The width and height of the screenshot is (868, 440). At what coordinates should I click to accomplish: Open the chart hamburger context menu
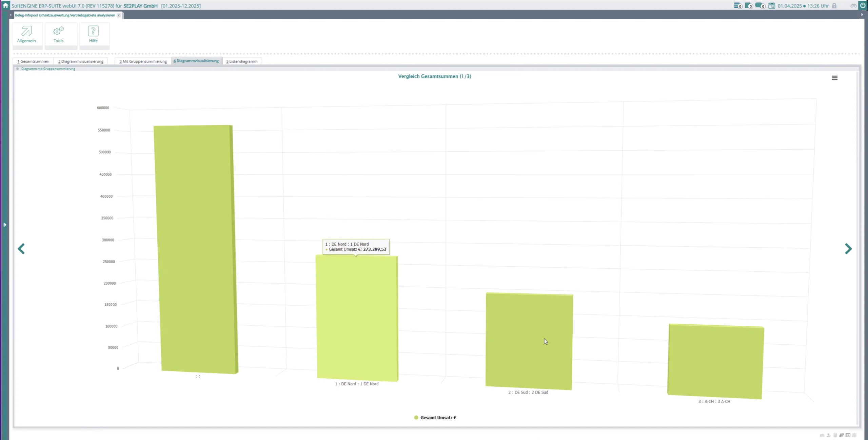(x=834, y=78)
